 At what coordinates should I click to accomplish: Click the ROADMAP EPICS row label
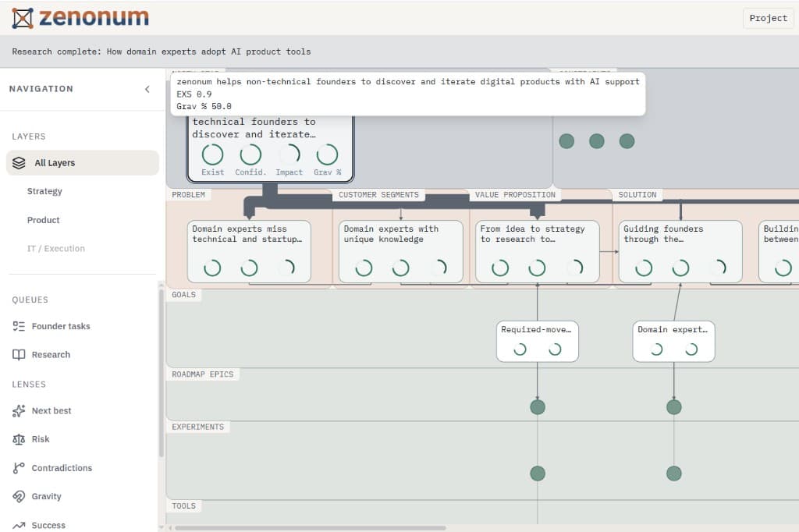coord(203,374)
